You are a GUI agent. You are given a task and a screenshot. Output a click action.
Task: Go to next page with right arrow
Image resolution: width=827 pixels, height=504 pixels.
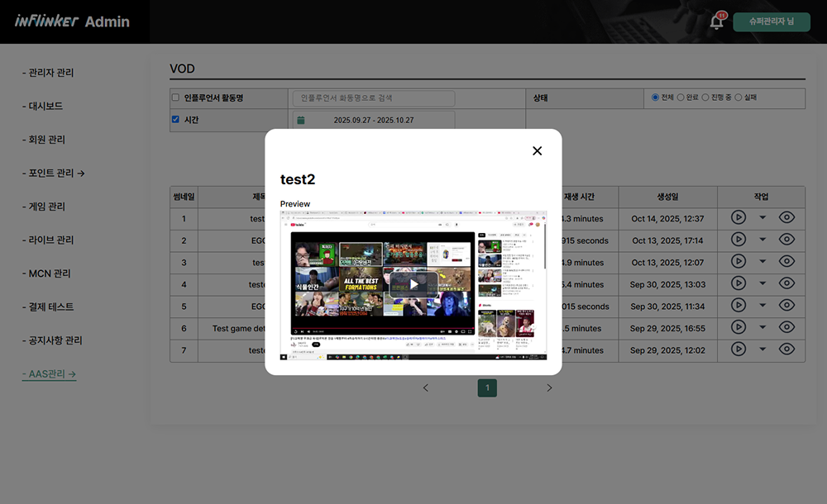[549, 388]
